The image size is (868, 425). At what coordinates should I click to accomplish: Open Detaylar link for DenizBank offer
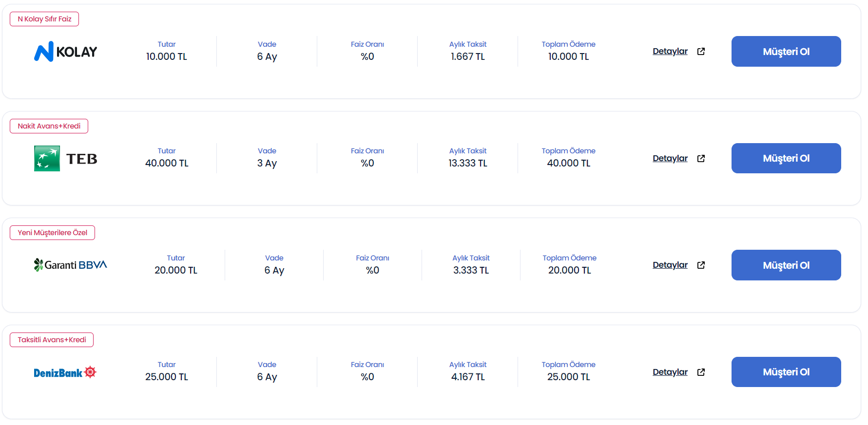(x=670, y=372)
